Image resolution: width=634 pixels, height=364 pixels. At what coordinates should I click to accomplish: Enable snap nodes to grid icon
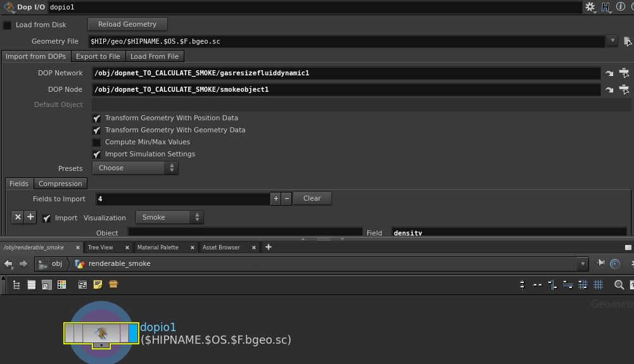pyautogui.click(x=583, y=285)
